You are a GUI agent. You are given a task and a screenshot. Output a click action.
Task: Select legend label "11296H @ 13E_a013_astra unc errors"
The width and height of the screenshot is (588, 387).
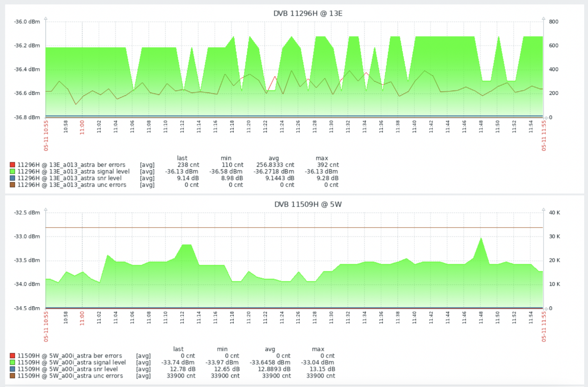point(72,185)
